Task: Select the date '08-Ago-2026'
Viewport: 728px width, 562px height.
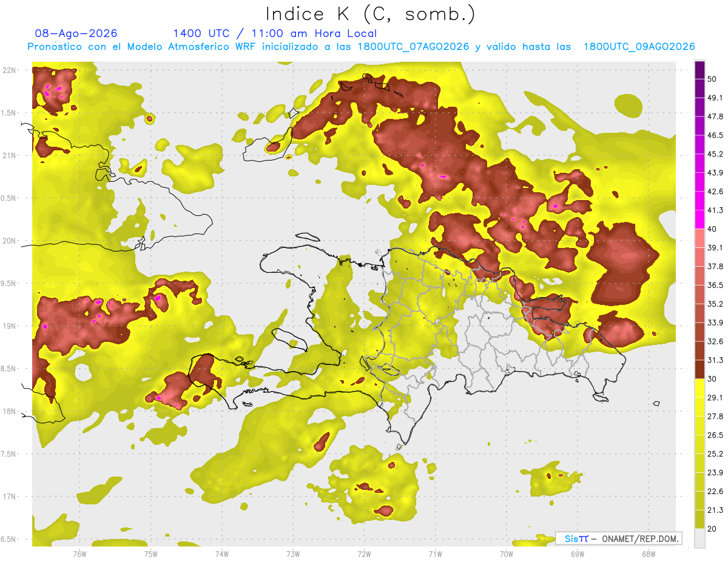Action: [76, 33]
